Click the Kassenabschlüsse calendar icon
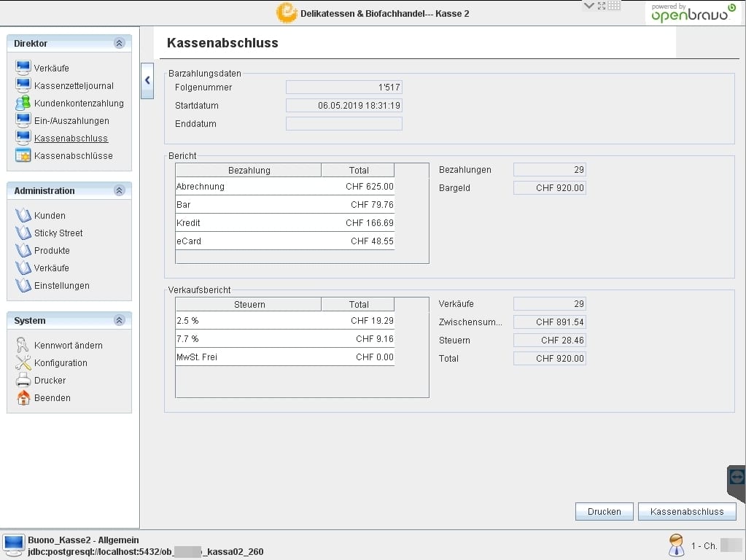Image resolution: width=746 pixels, height=560 pixels. coord(23,155)
